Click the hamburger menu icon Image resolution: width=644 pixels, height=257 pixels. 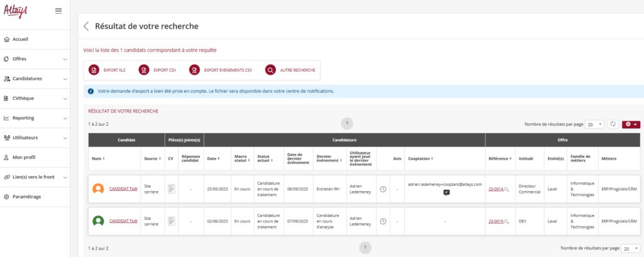point(58,11)
